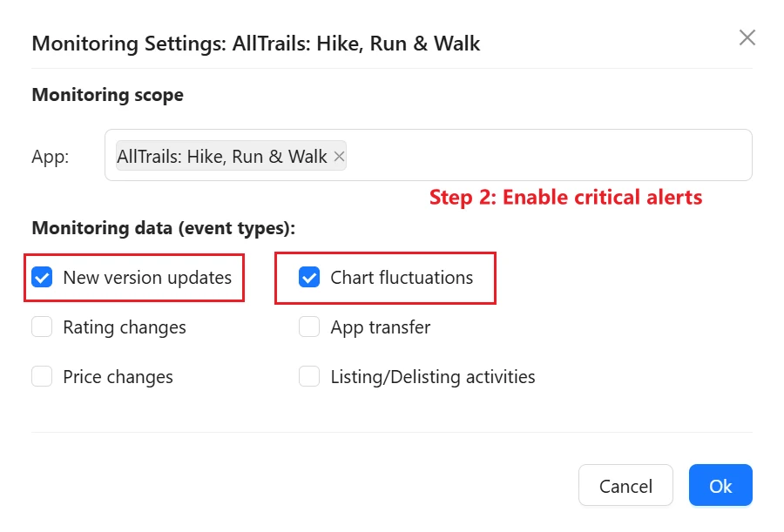Click the Monitoring scope heading
Viewport: 784px width, 532px height.
pos(106,94)
